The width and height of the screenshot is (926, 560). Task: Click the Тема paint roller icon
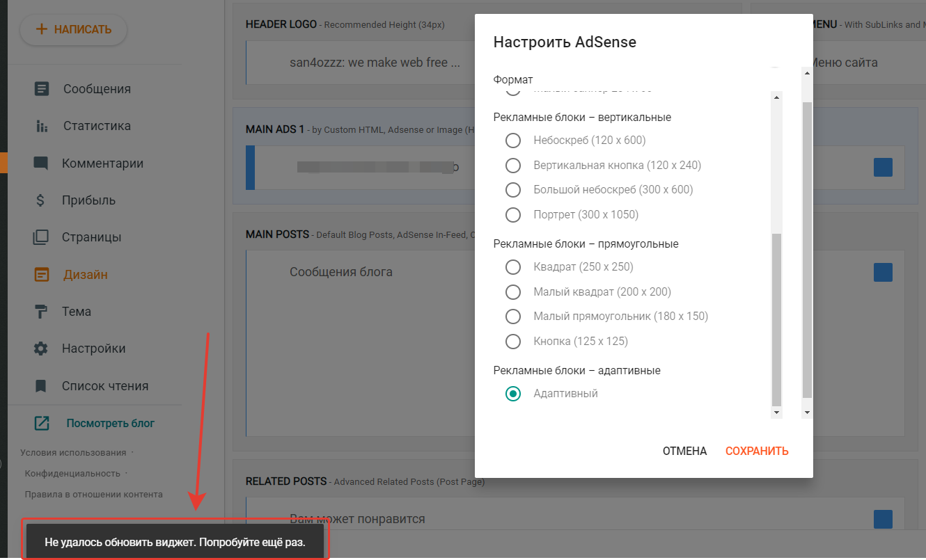click(41, 311)
